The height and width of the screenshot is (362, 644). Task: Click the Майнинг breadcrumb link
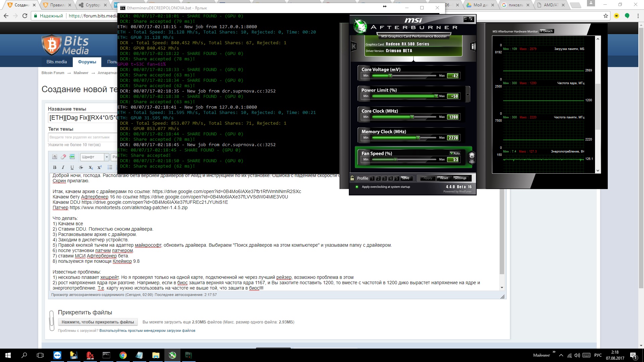(x=81, y=73)
